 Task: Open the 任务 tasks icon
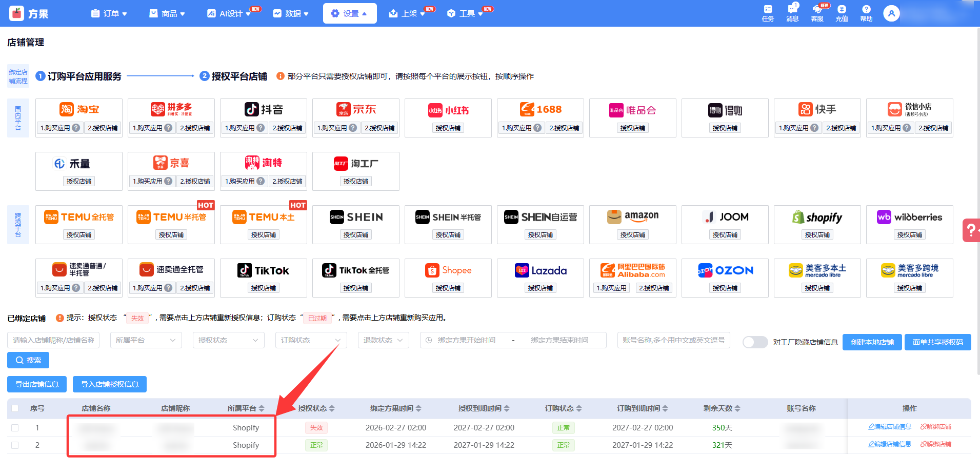coord(768,13)
